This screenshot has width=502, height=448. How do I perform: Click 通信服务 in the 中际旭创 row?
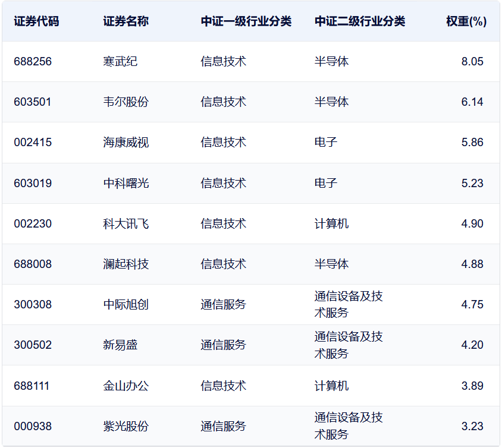pyautogui.click(x=224, y=304)
